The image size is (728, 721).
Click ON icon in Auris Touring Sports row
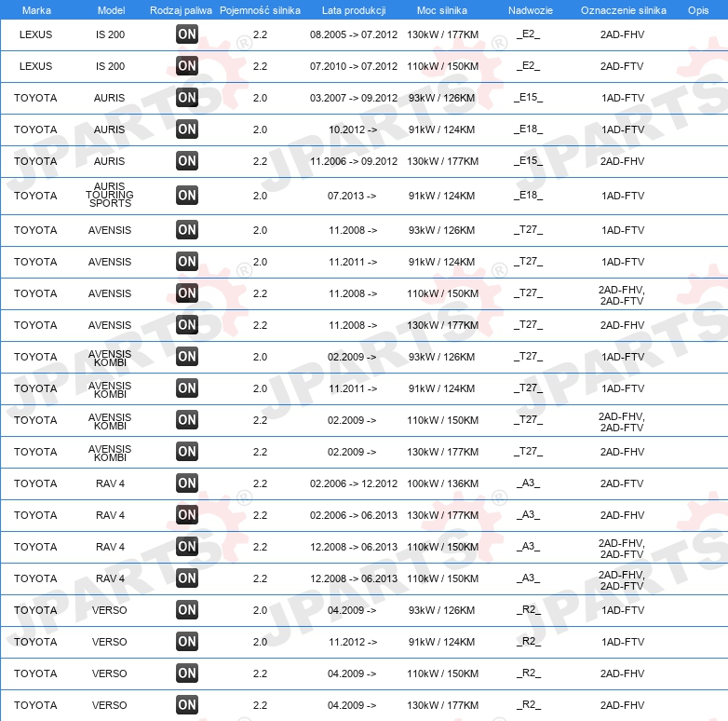point(187,195)
